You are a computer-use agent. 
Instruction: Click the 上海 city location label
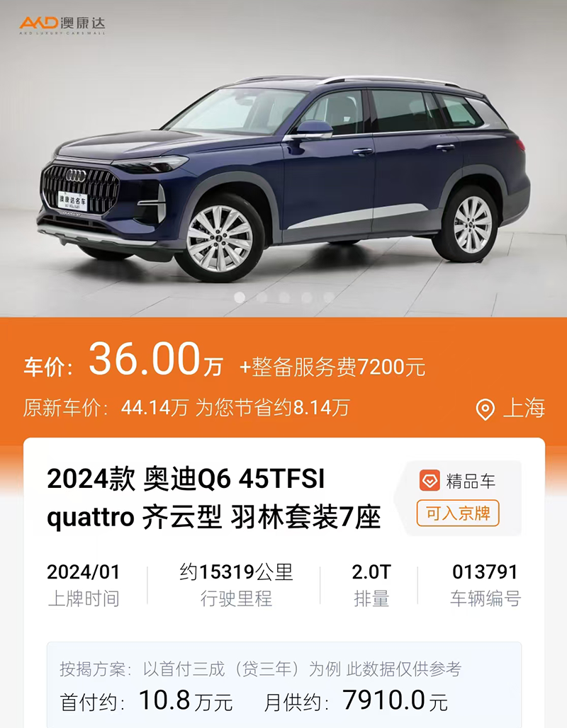(524, 409)
